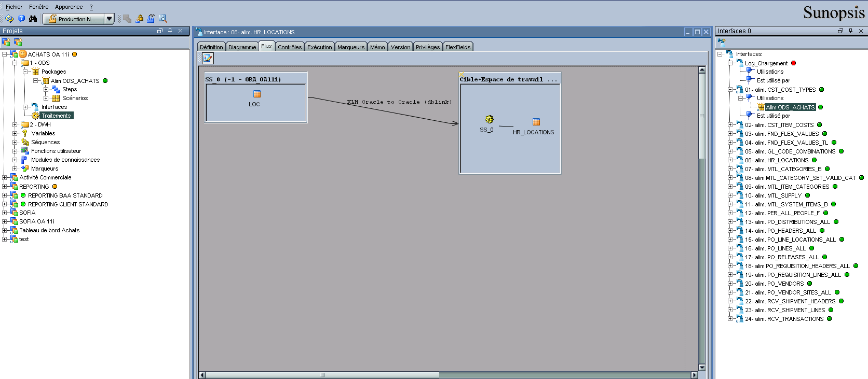Click the padlock user icon in toolbar
The height and width of the screenshot is (379, 868).
click(140, 19)
